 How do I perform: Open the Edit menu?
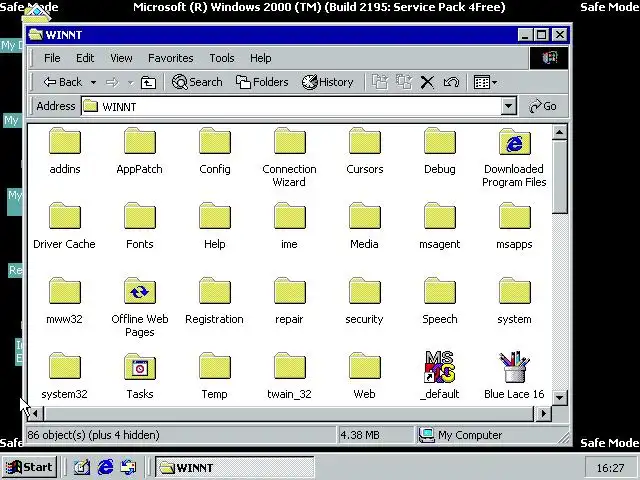pyautogui.click(x=85, y=58)
